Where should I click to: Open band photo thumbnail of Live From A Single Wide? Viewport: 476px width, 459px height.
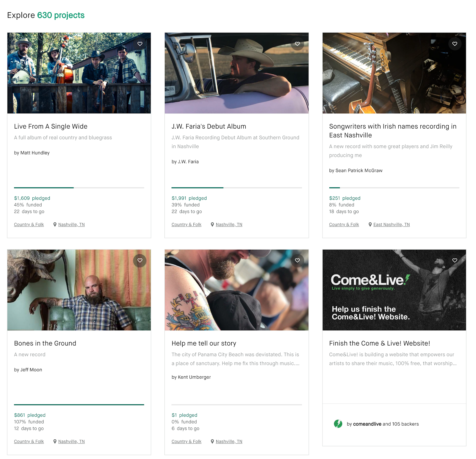pyautogui.click(x=79, y=73)
